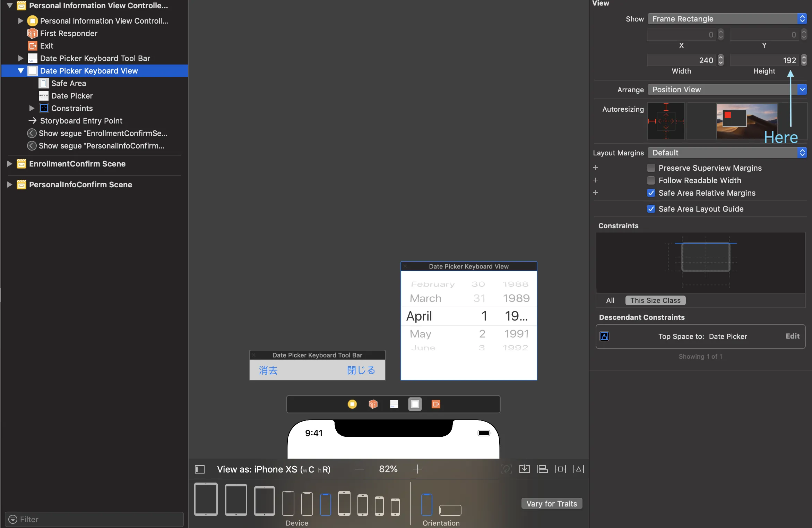This screenshot has height=528, width=812.
Task: Click the Width value field
Action: pyautogui.click(x=681, y=60)
